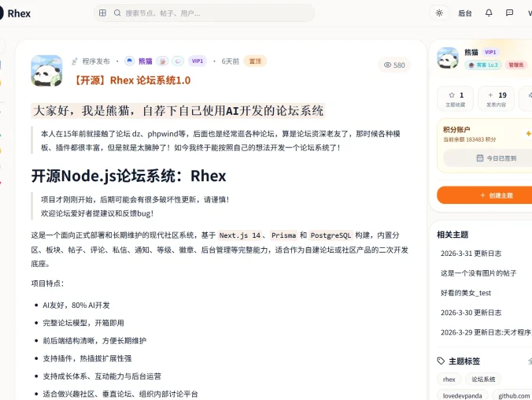The image size is (532, 400).
Task: Toggle the light/dark theme sun icon
Action: 439,13
